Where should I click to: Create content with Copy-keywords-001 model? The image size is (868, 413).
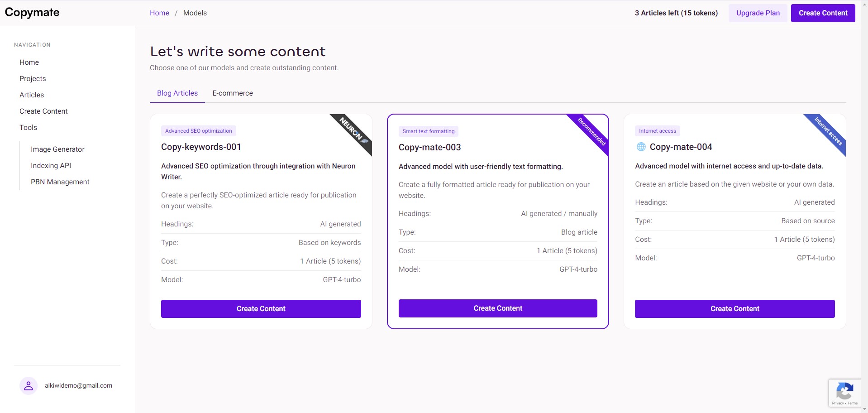click(261, 309)
